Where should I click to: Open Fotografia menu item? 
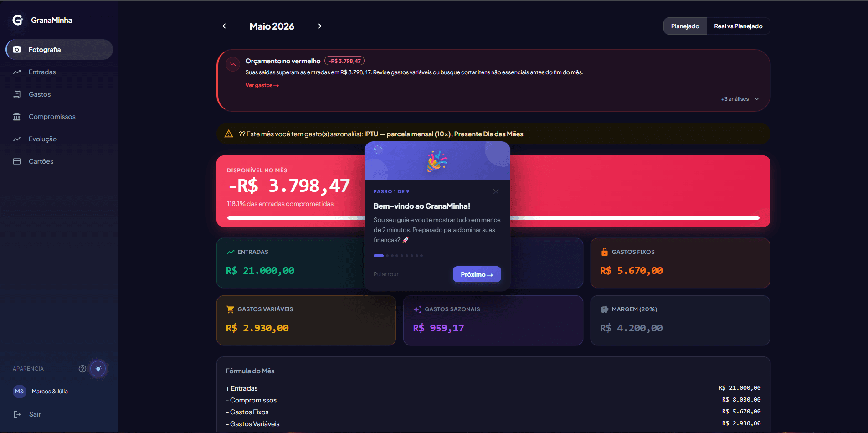[x=59, y=50]
